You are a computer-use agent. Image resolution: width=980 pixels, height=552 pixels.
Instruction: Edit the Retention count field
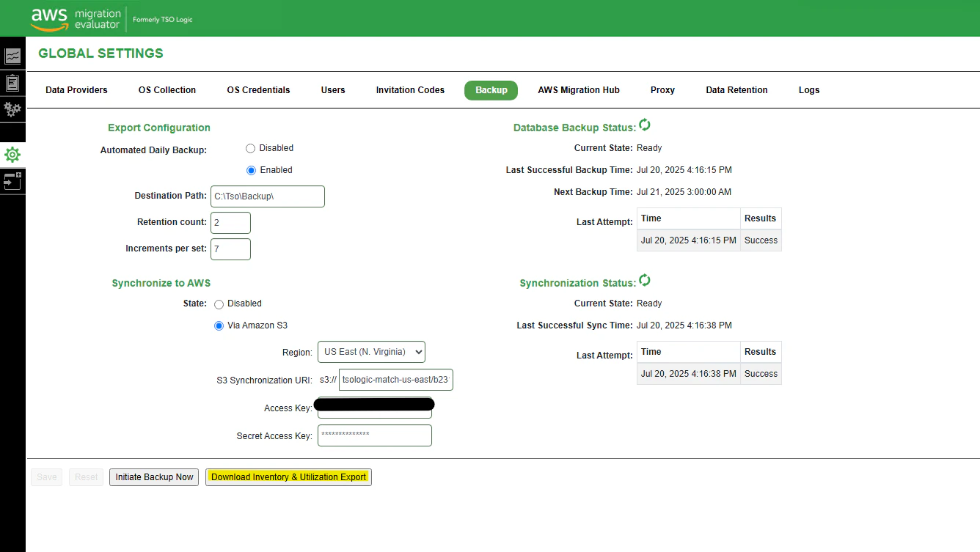[x=230, y=223]
